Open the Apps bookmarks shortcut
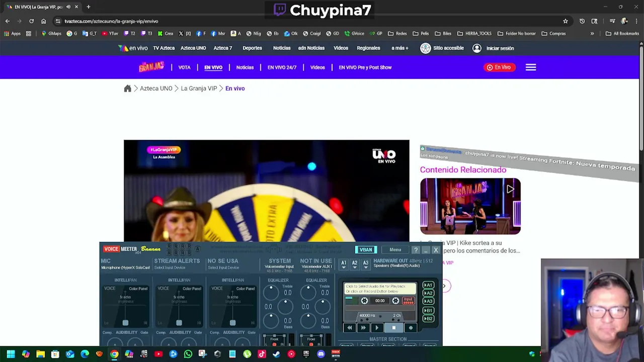Image resolution: width=644 pixels, height=362 pixels. coord(13,34)
